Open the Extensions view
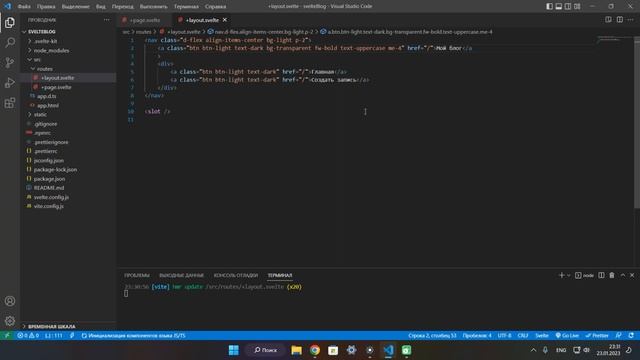 tap(10, 102)
